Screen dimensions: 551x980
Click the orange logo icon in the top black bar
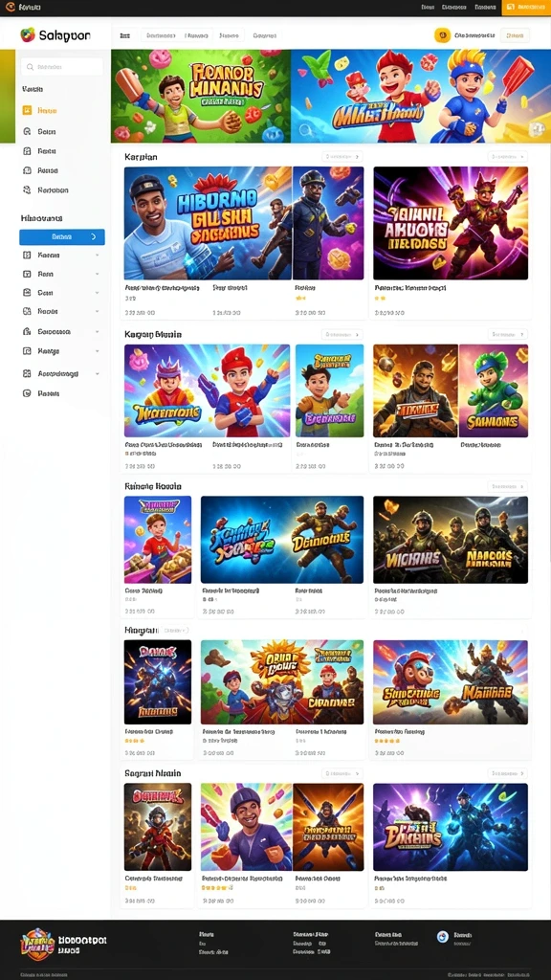(x=10, y=7)
